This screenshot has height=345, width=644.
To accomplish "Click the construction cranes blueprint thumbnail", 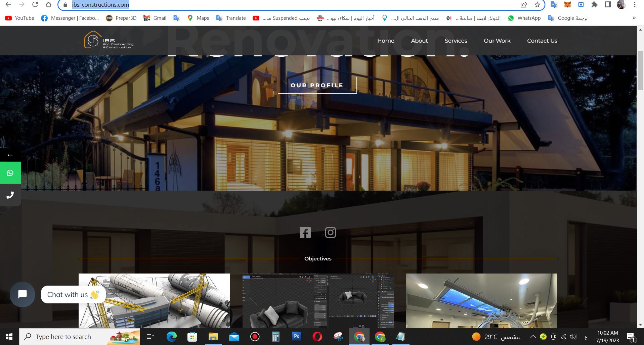I will 154,301.
